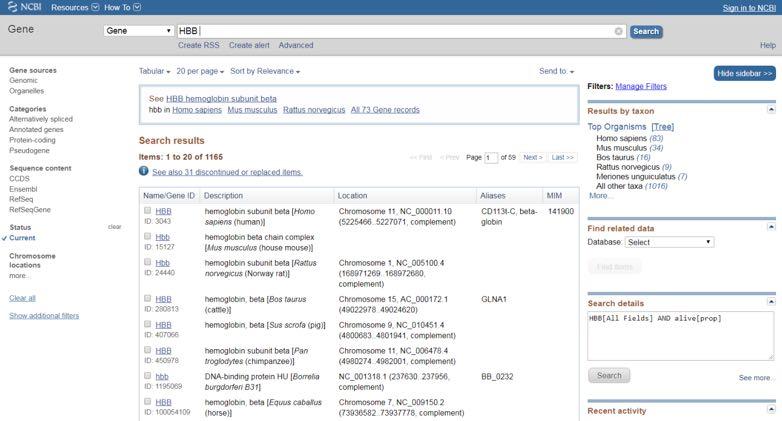
Task: Click the page number input box
Action: point(491,158)
